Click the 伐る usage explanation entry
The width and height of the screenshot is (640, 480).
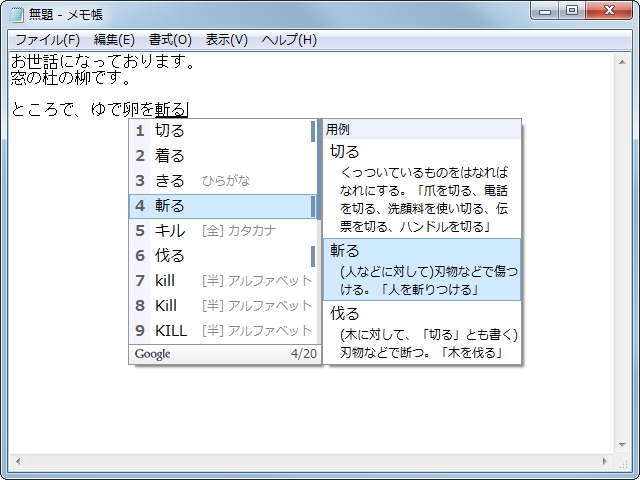coord(422,332)
